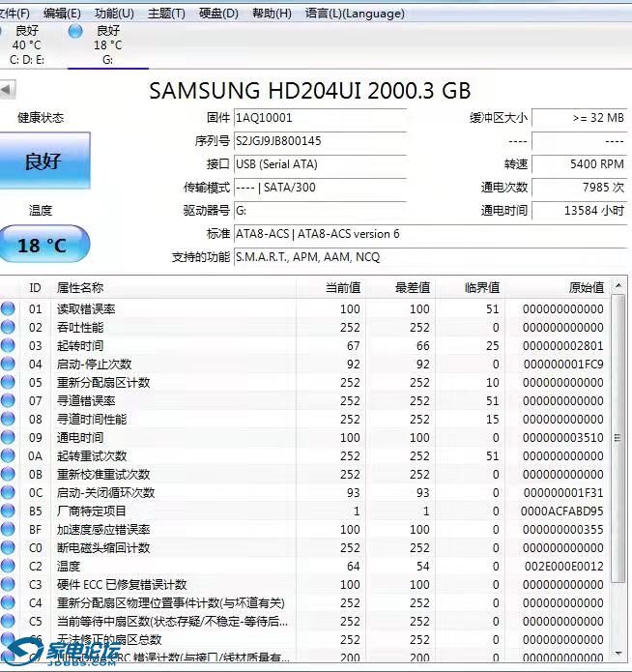Click the status icon for attribute C3 硬件 ECC

8,584
